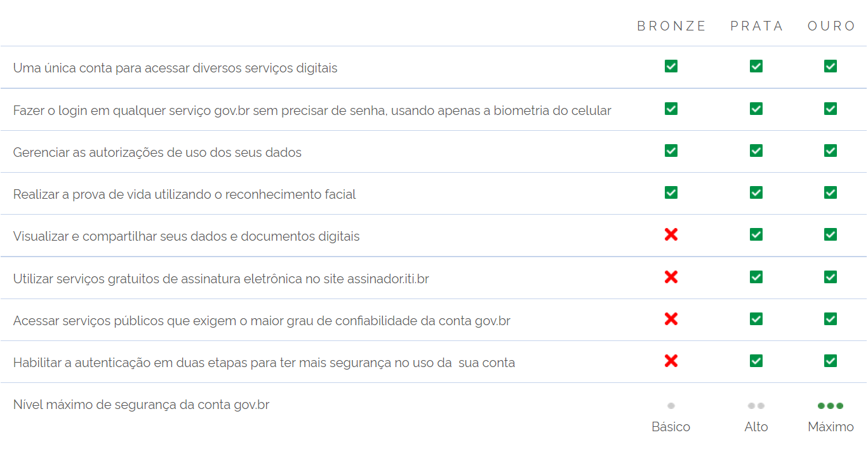The height and width of the screenshot is (449, 868).
Task: Click Ouro green check for prova de vida
Action: coord(831,192)
